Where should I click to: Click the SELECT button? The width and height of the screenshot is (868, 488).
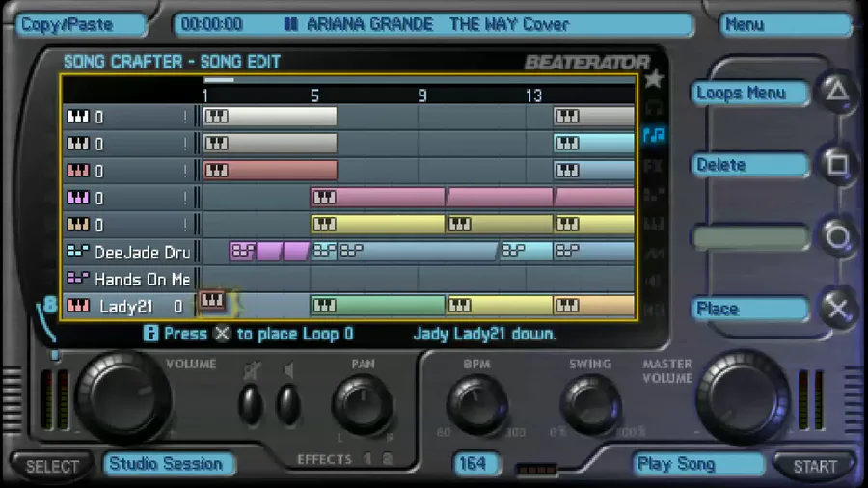pyautogui.click(x=52, y=466)
